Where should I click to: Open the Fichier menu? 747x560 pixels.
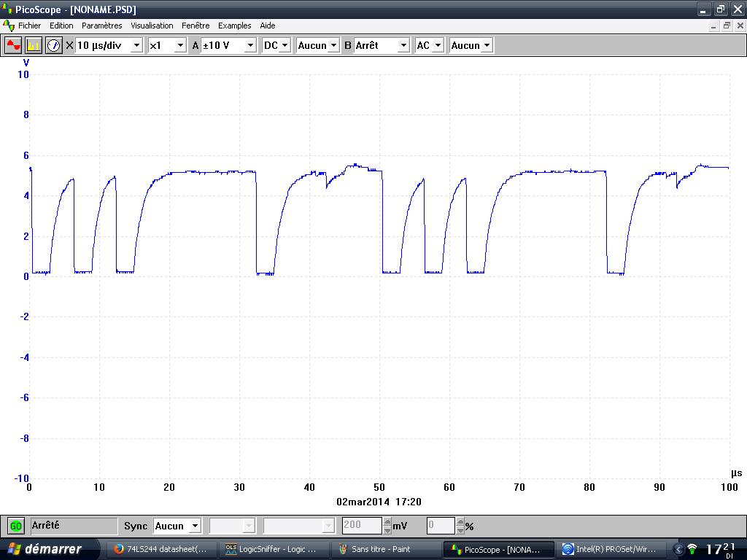click(29, 26)
